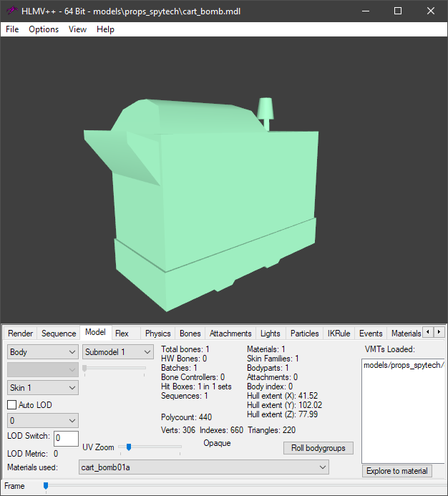Open the File menu
The width and height of the screenshot is (448, 496).
(x=12, y=29)
